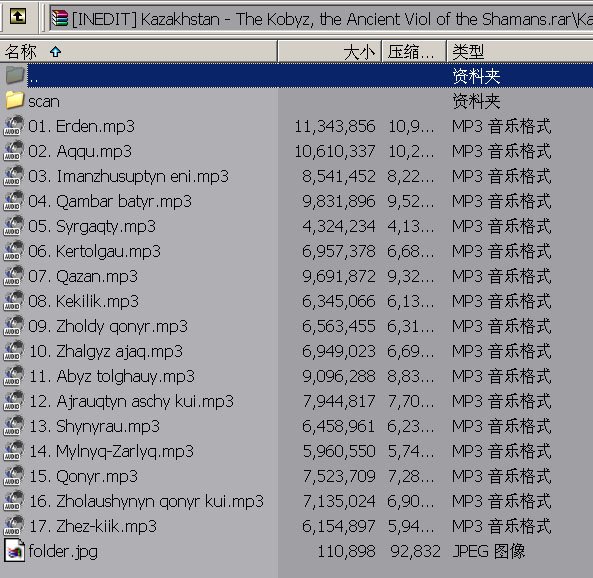Click audio icon of 11. Abyz tolghauy.mp3
593x578 pixels.
[x=14, y=375]
